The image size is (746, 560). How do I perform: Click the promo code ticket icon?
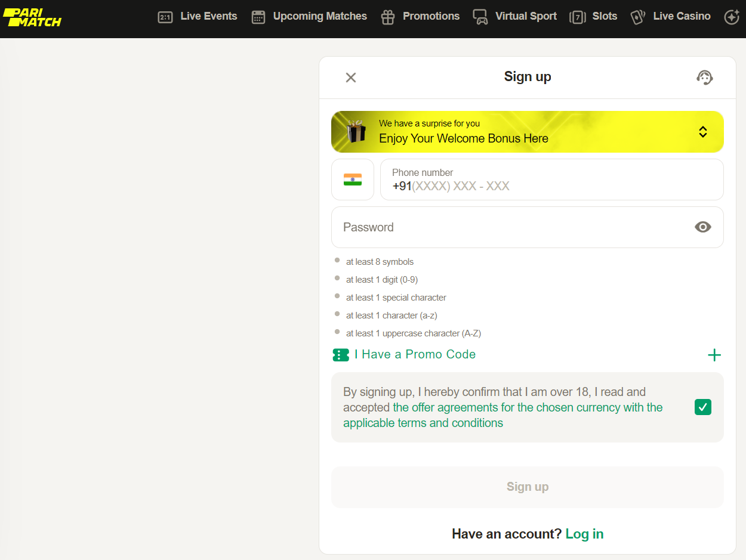click(x=341, y=355)
